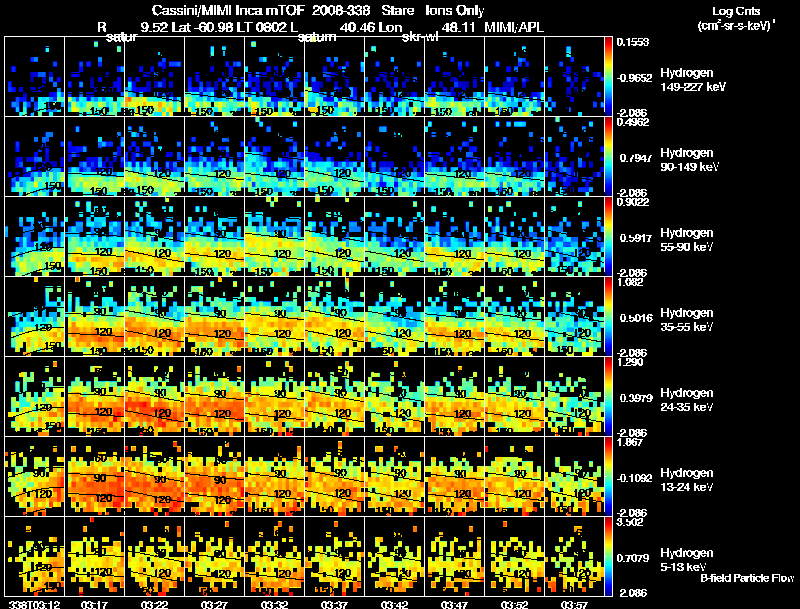Click the '0.4962' colorbar maximum value

tap(633, 122)
